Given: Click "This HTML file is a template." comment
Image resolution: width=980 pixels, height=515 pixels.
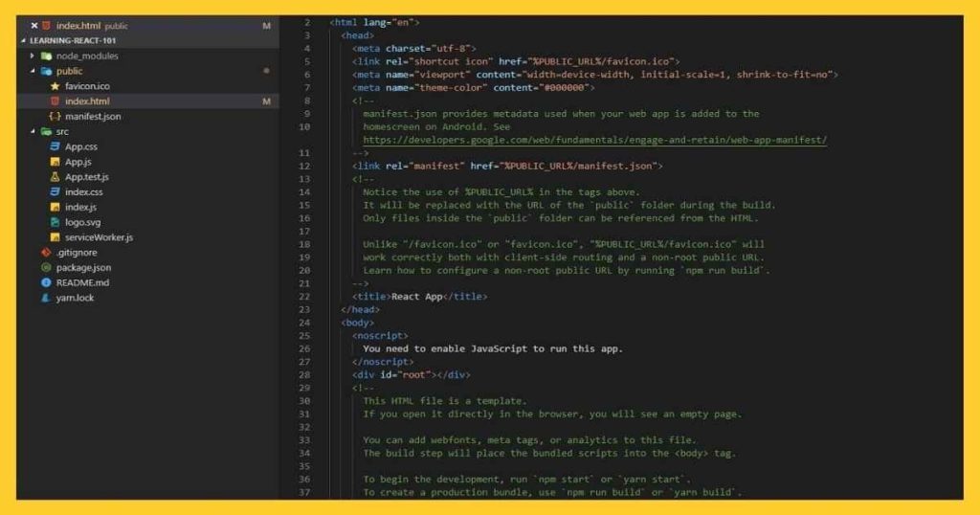Looking at the screenshot, I should coord(445,401).
